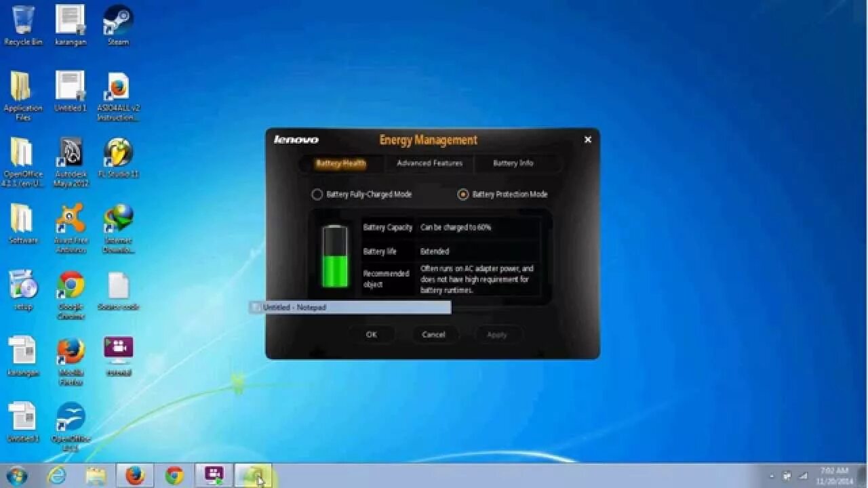Select the Internet Download Manager shortcut

[x=118, y=228]
